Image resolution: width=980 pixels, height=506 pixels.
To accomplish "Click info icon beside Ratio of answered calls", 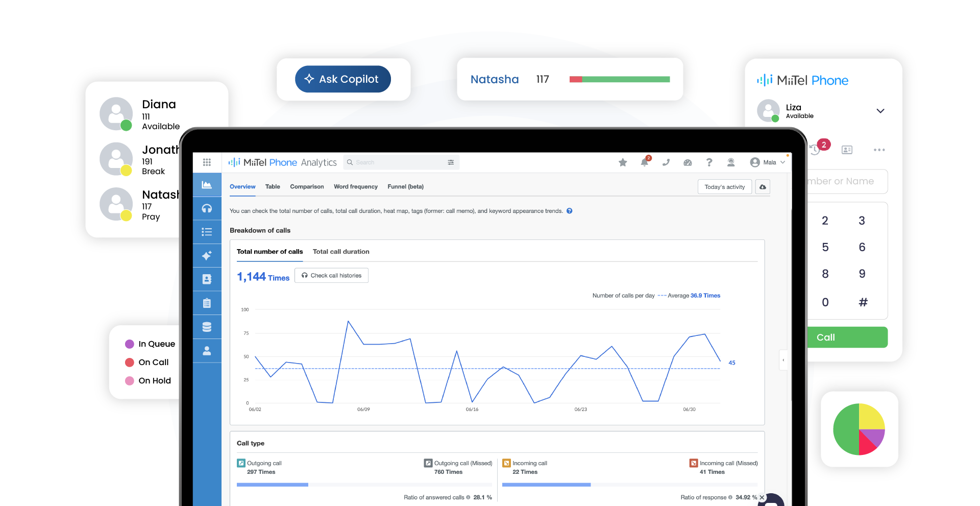I will pos(468,497).
